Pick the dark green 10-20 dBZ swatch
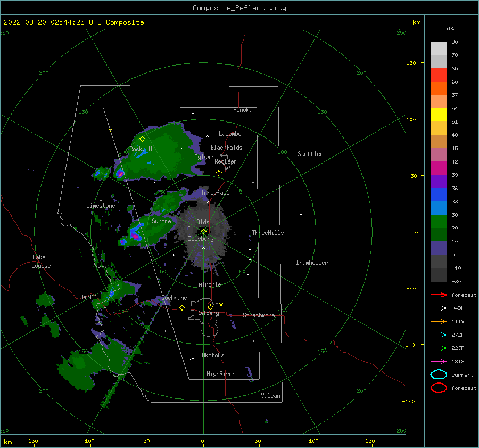479x448 pixels. point(439,234)
